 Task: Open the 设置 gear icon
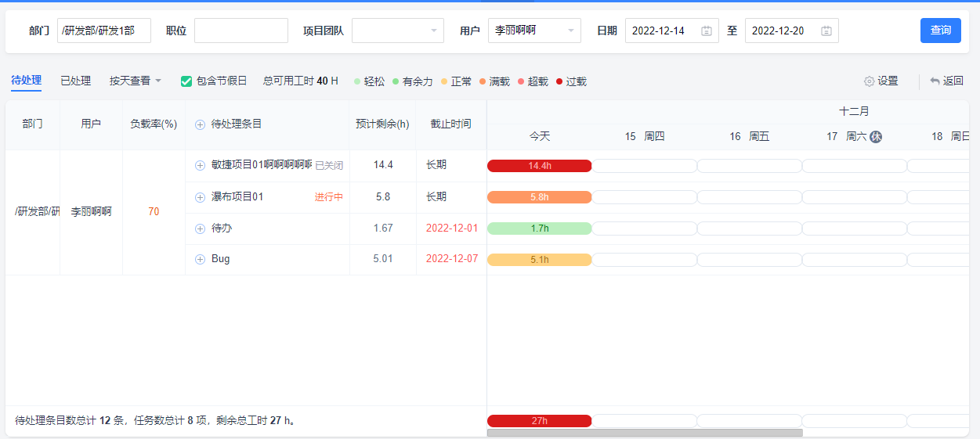869,81
